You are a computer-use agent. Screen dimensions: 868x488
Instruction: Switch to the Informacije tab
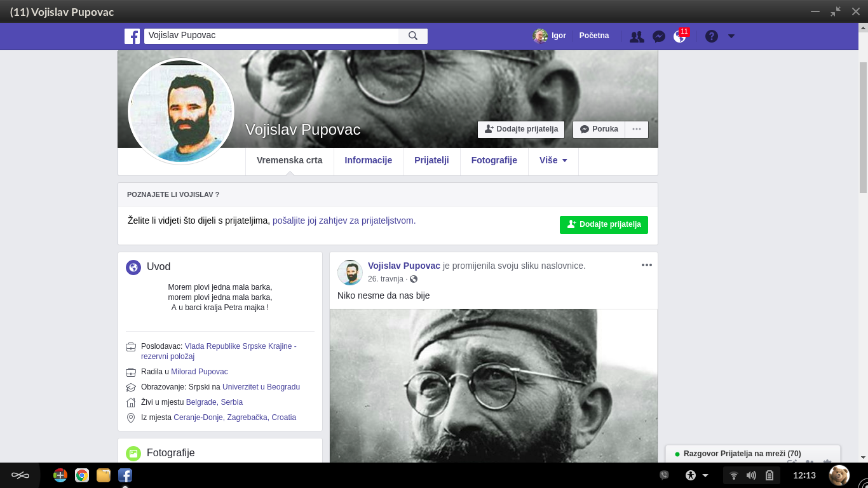click(368, 160)
